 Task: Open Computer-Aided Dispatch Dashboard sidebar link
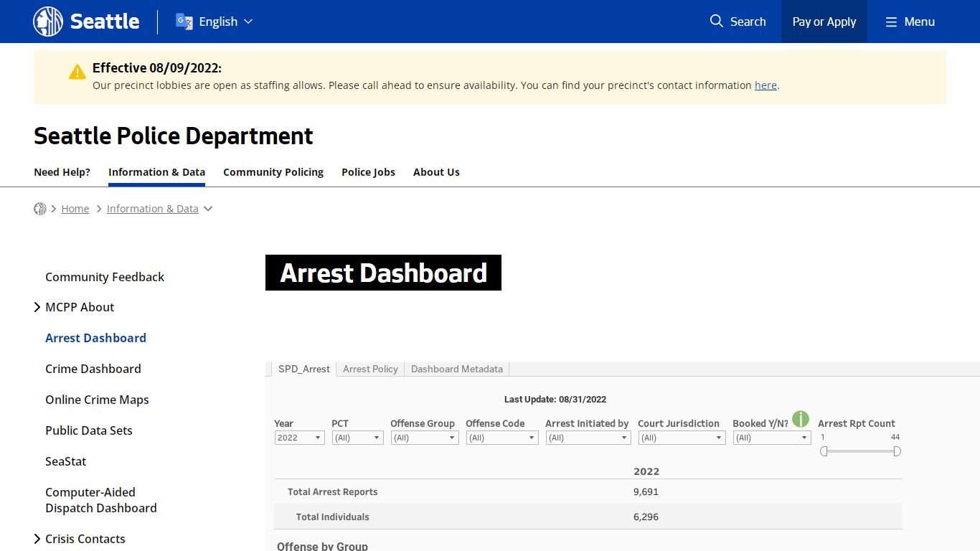[x=101, y=500]
